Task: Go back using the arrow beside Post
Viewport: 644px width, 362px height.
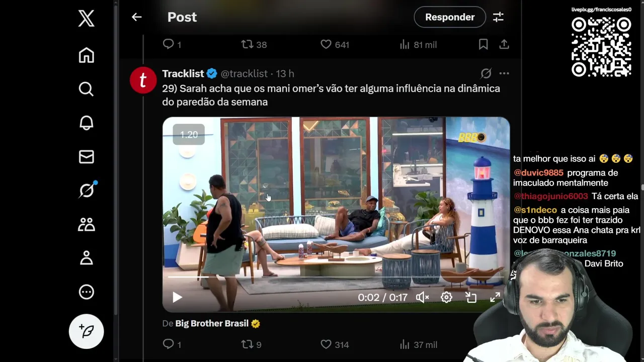Action: (x=137, y=17)
